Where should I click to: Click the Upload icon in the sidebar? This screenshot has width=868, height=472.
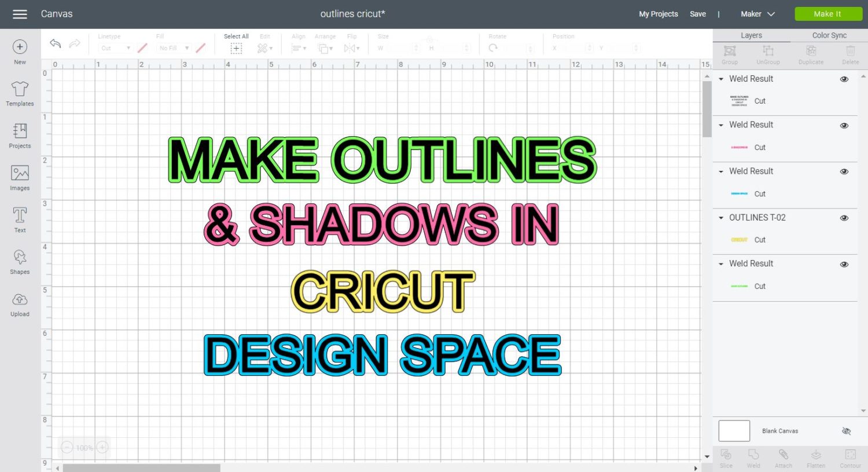pos(20,302)
